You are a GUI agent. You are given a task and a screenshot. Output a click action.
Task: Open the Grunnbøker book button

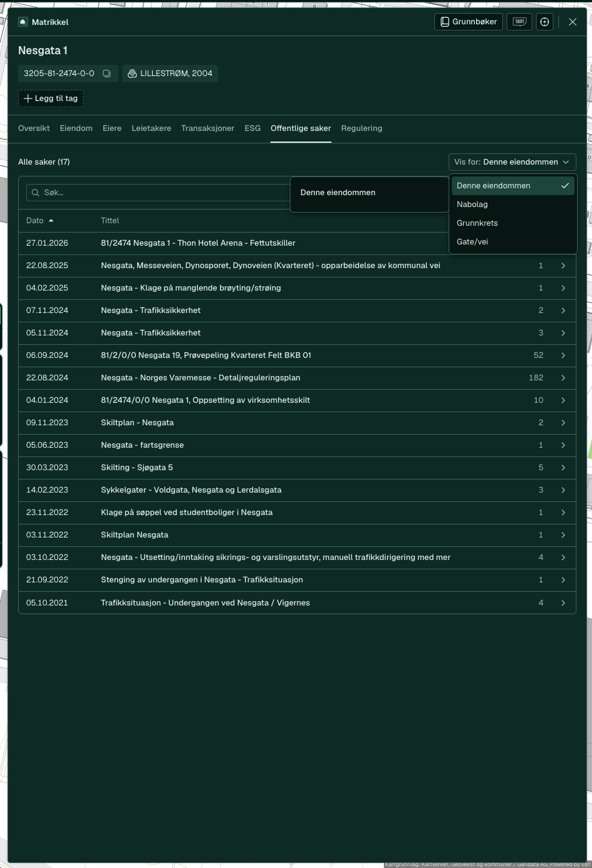(x=469, y=22)
